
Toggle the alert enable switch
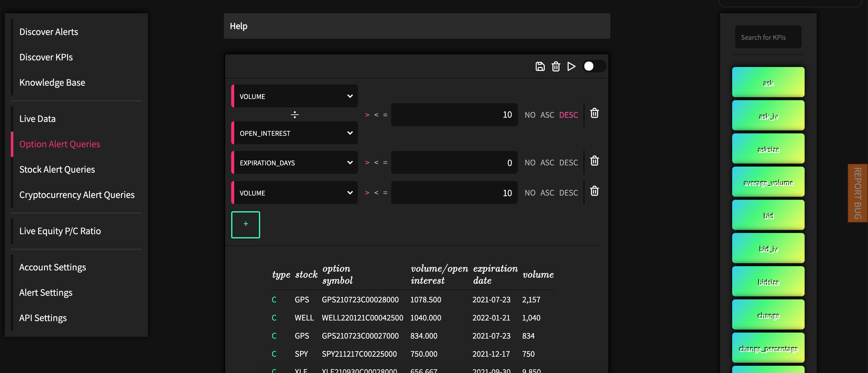[x=594, y=66]
